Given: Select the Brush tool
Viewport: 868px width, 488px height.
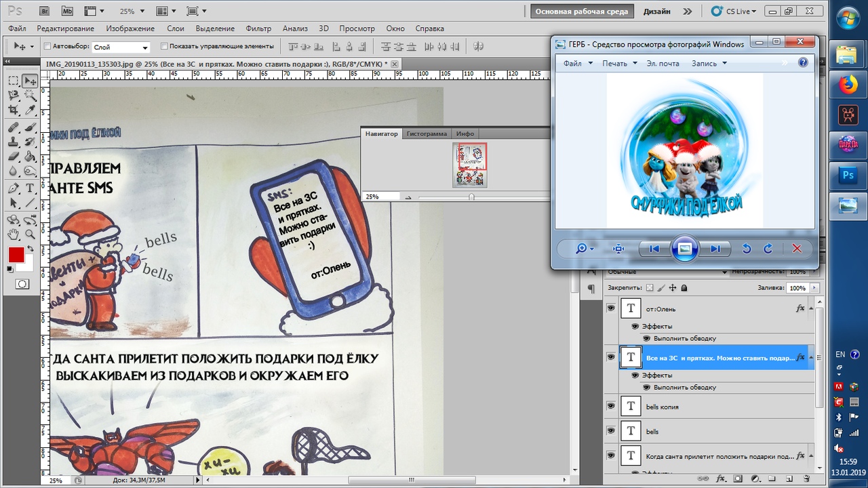Looking at the screenshot, I should click(30, 127).
